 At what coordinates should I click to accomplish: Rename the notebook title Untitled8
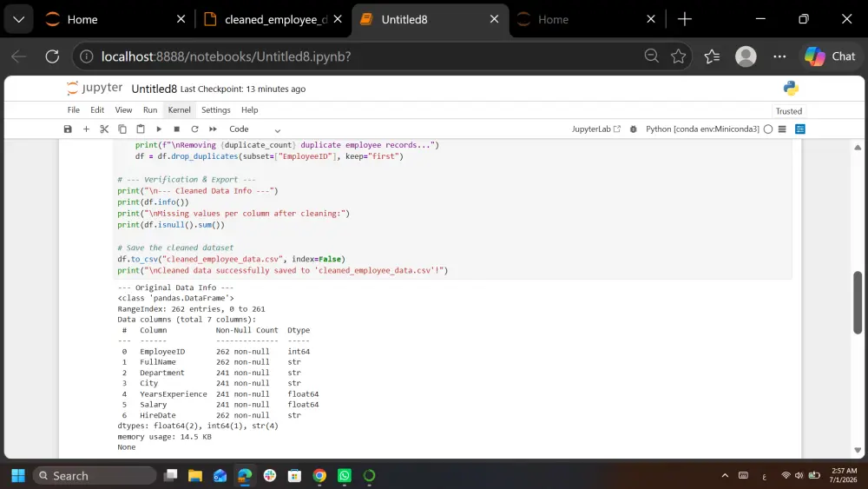[154, 89]
